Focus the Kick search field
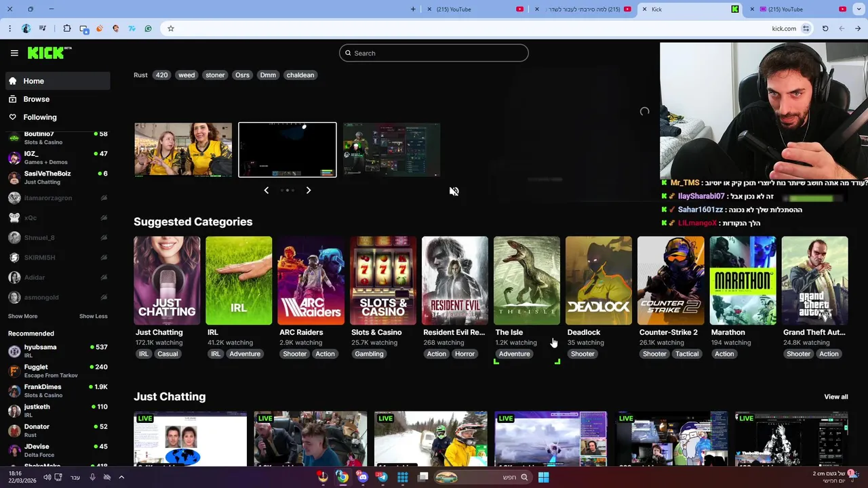The image size is (868, 488). [434, 53]
